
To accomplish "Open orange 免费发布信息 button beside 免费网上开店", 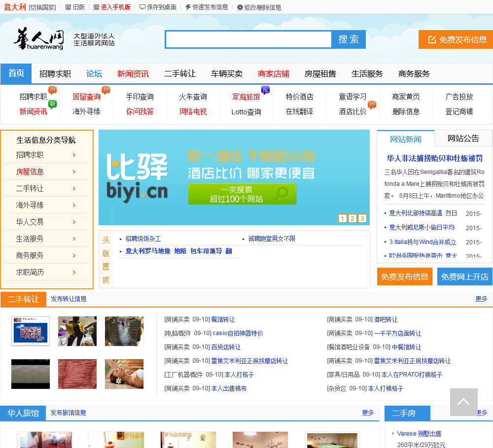I will pyautogui.click(x=405, y=276).
